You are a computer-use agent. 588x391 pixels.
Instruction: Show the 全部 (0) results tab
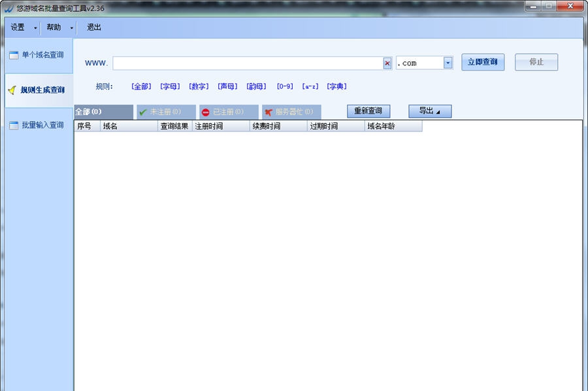click(103, 112)
